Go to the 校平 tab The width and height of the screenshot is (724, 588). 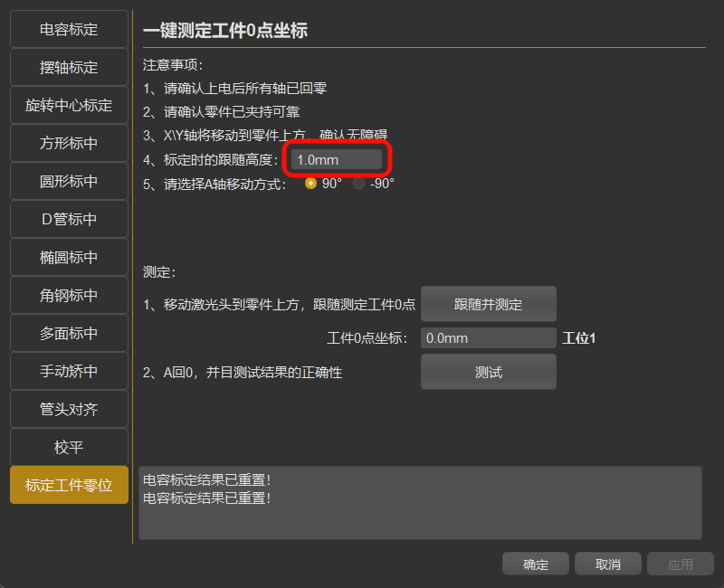point(69,447)
